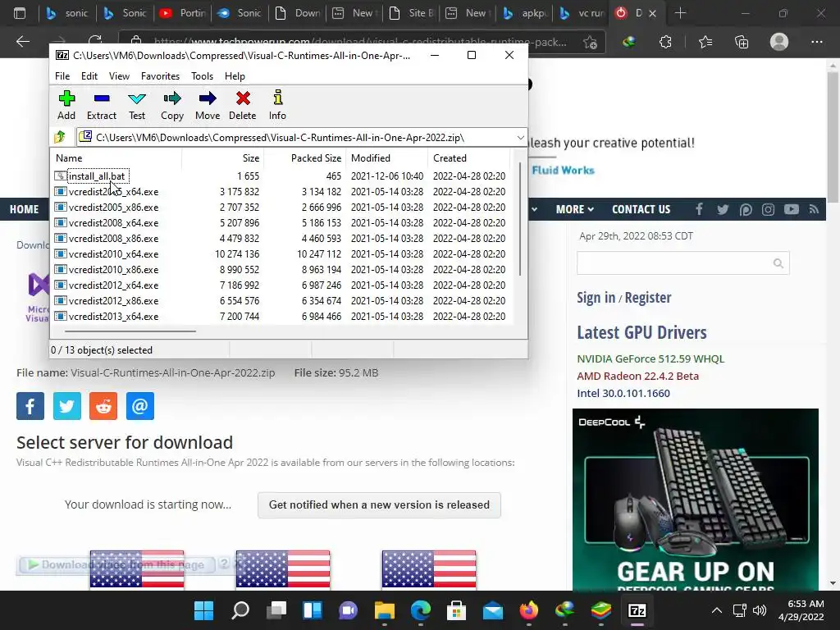840x630 pixels.
Task: Select vcredist2010_x86.exe file row
Action: [x=281, y=269]
